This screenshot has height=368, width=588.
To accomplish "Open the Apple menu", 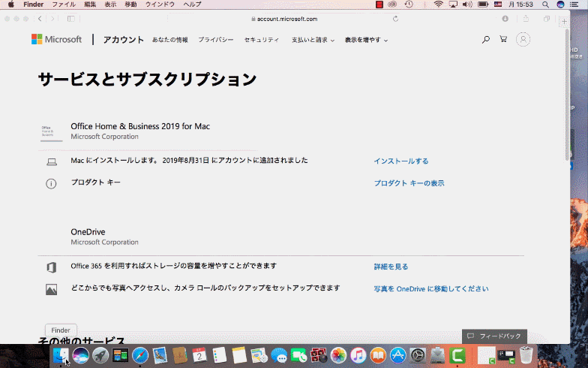I will pyautogui.click(x=10, y=5).
